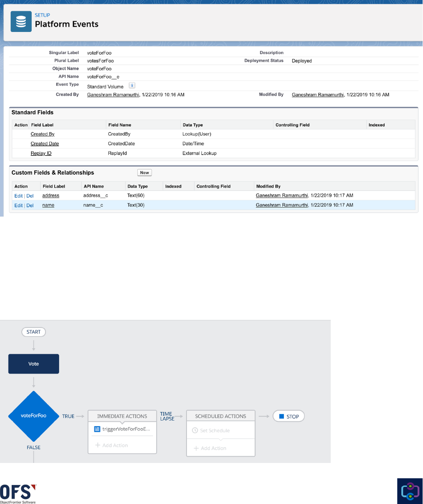Click the ReplayId field name cell

click(x=117, y=153)
